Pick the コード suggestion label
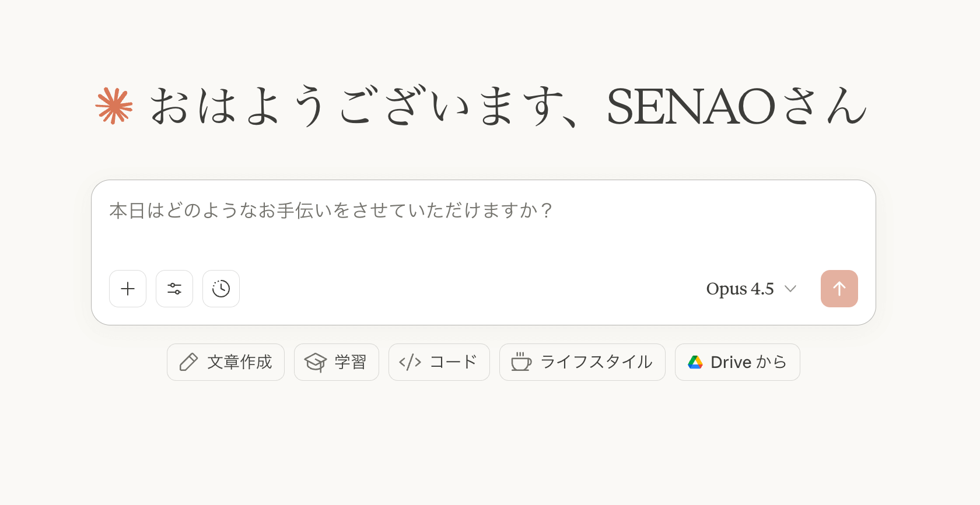The image size is (980, 505). pos(453,362)
